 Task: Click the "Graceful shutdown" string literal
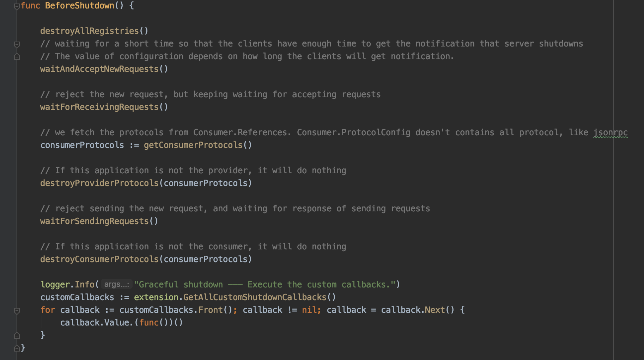tap(265, 285)
